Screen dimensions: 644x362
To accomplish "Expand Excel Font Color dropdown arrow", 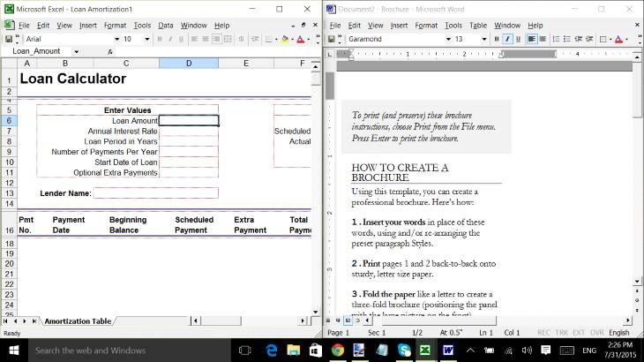I will tap(309, 39).
